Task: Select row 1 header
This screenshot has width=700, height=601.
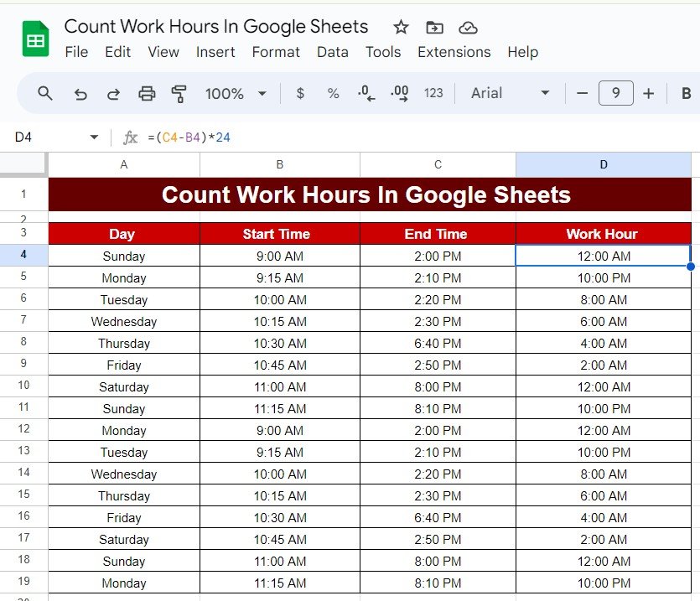Action: (x=23, y=194)
